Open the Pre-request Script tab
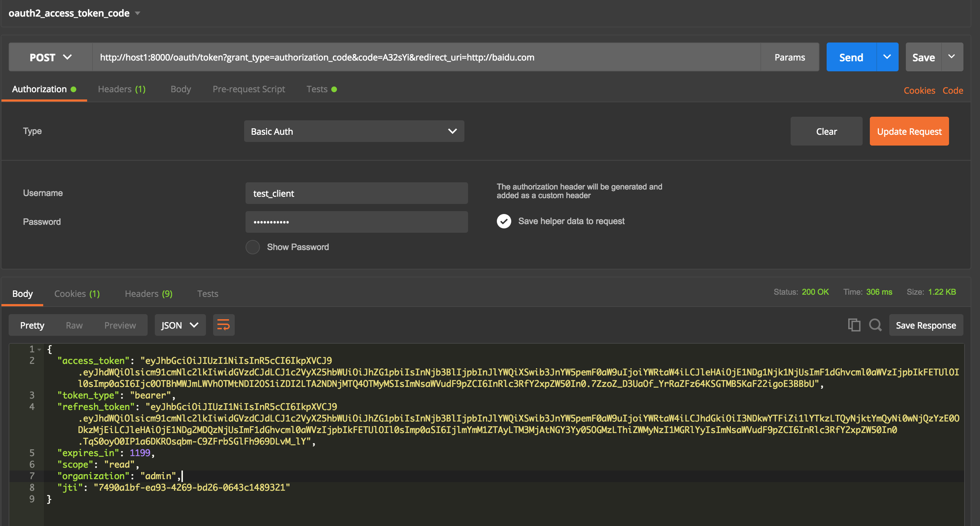980x526 pixels. [248, 89]
